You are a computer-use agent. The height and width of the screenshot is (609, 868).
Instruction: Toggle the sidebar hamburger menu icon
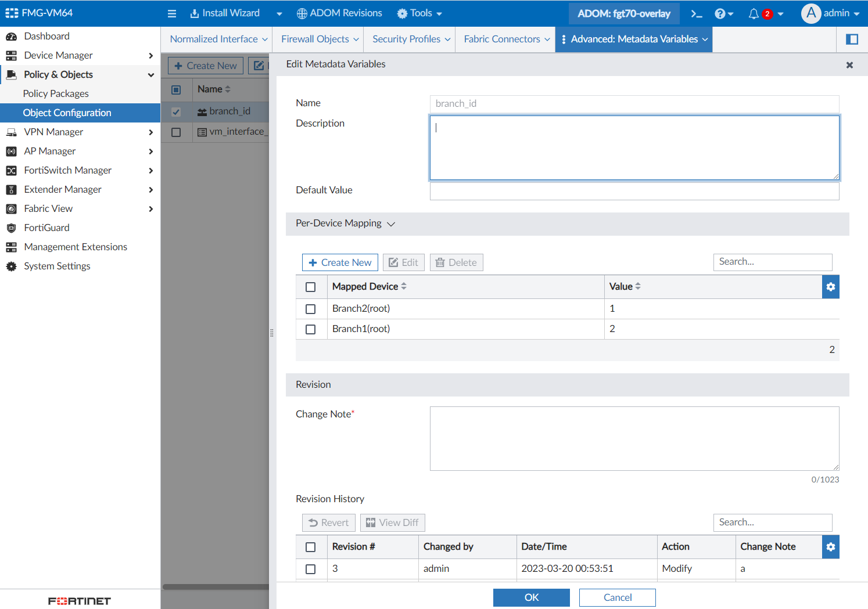pos(172,14)
